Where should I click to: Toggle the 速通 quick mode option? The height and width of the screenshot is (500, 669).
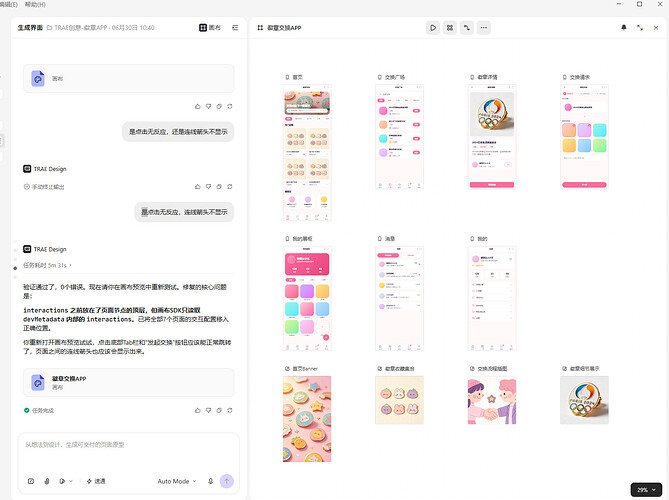96,481
